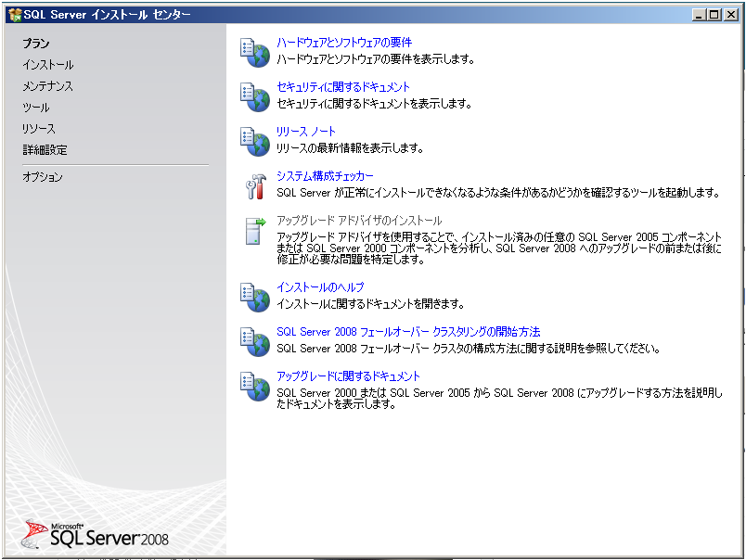Go to the ツール page

pos(36,108)
